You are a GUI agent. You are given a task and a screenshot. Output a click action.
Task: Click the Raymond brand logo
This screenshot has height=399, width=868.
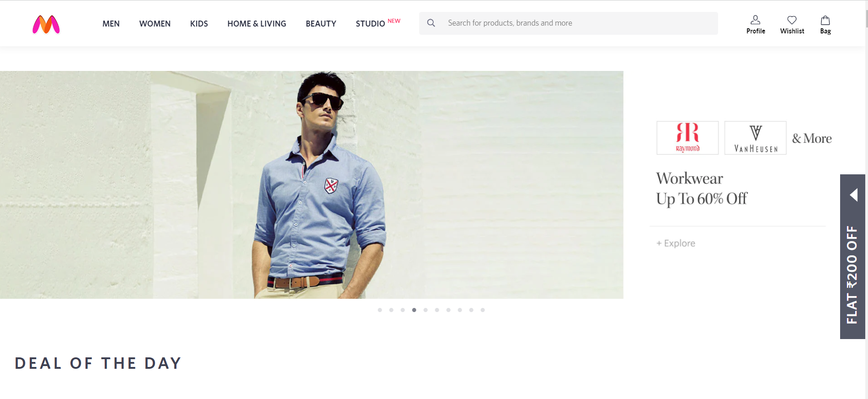click(687, 138)
